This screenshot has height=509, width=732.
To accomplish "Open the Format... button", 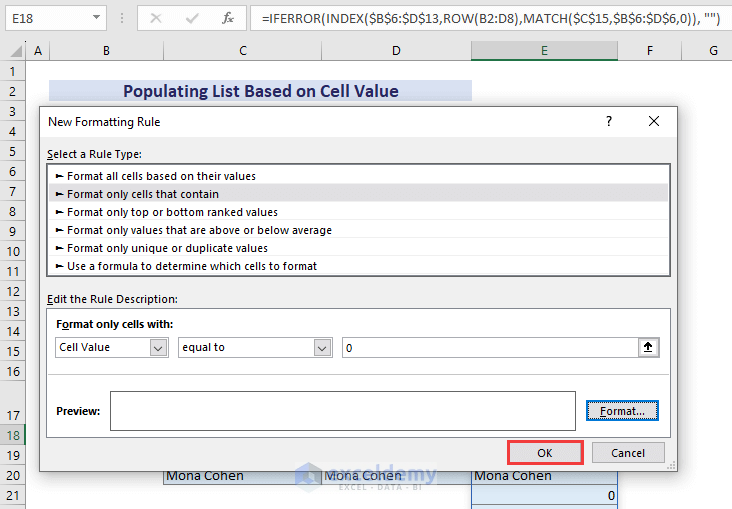I will [x=621, y=411].
